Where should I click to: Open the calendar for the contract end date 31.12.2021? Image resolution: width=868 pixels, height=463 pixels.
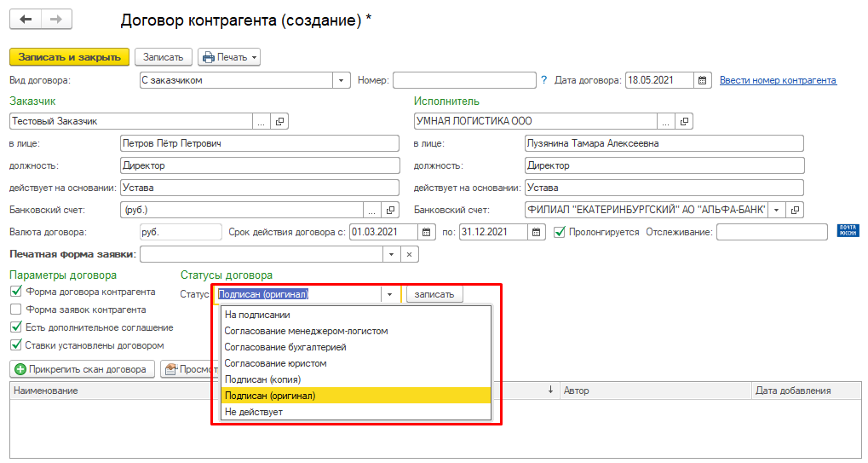click(537, 232)
